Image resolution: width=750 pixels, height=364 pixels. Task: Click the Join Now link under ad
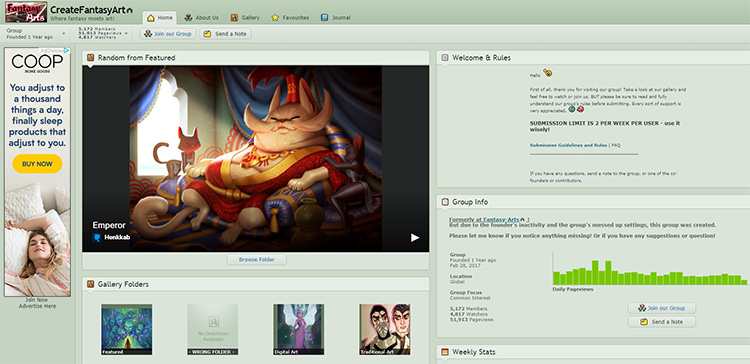37,300
